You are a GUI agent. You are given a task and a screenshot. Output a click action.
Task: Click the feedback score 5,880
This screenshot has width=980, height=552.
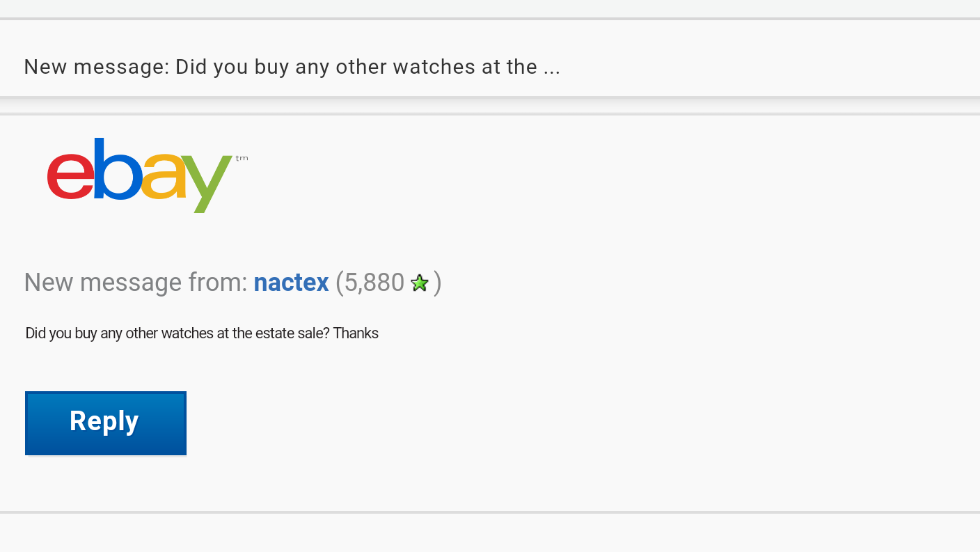point(374,283)
